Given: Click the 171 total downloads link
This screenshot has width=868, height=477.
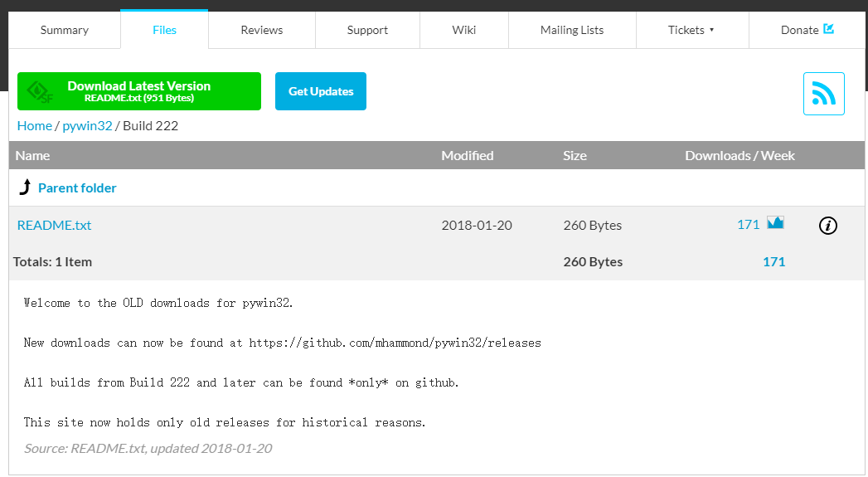Looking at the screenshot, I should (x=773, y=261).
